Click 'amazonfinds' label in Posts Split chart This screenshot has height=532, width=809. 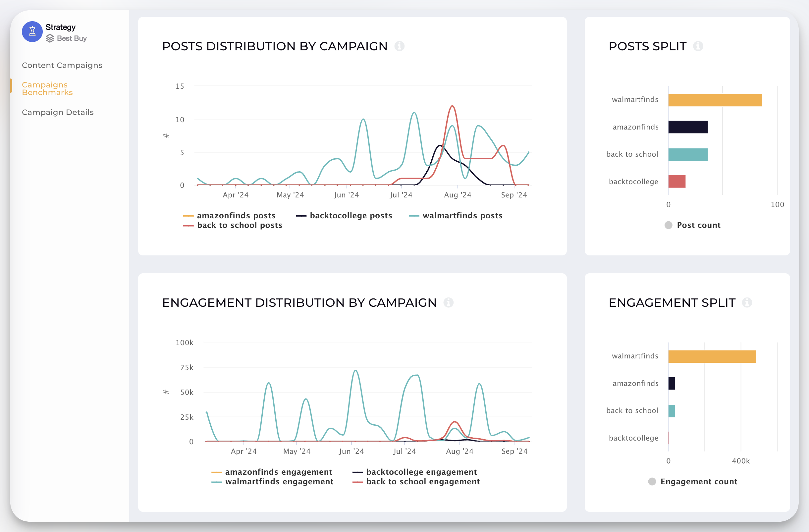tap(635, 127)
